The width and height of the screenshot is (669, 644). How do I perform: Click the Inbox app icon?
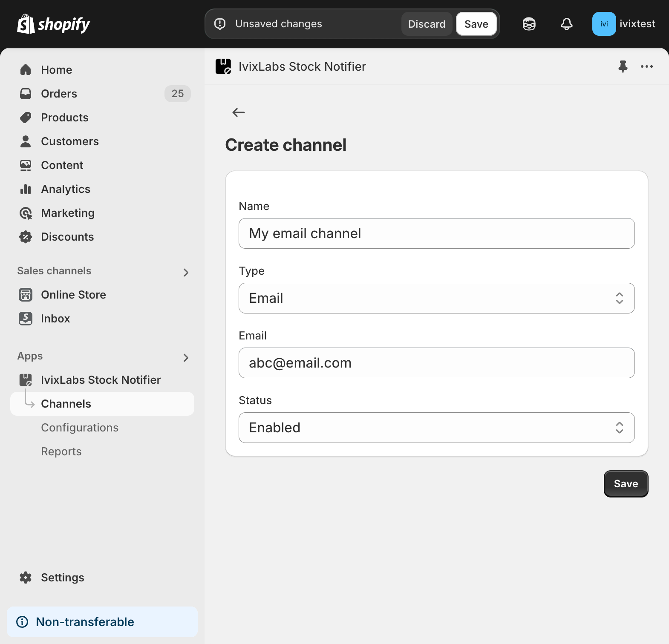pyautogui.click(x=26, y=319)
